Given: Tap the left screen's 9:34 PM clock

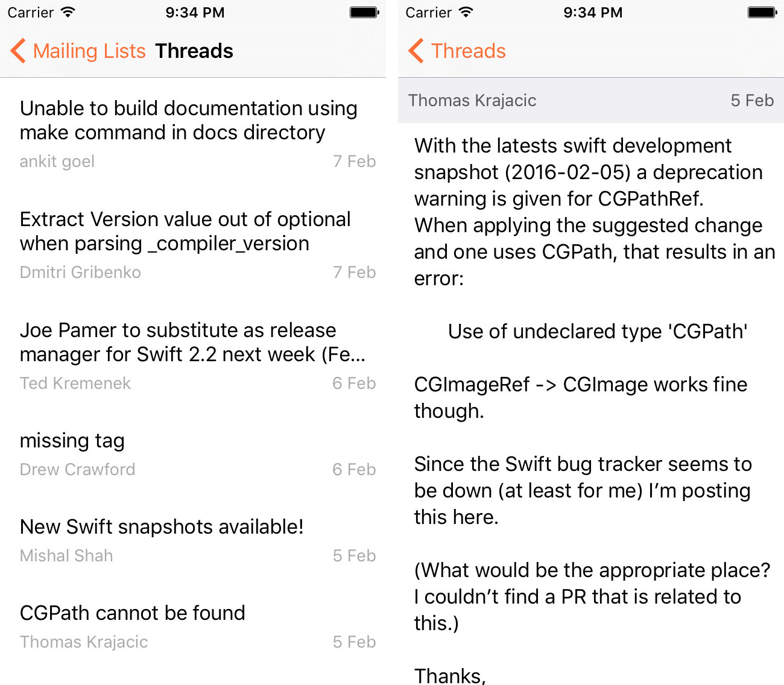Looking at the screenshot, I should [x=195, y=12].
